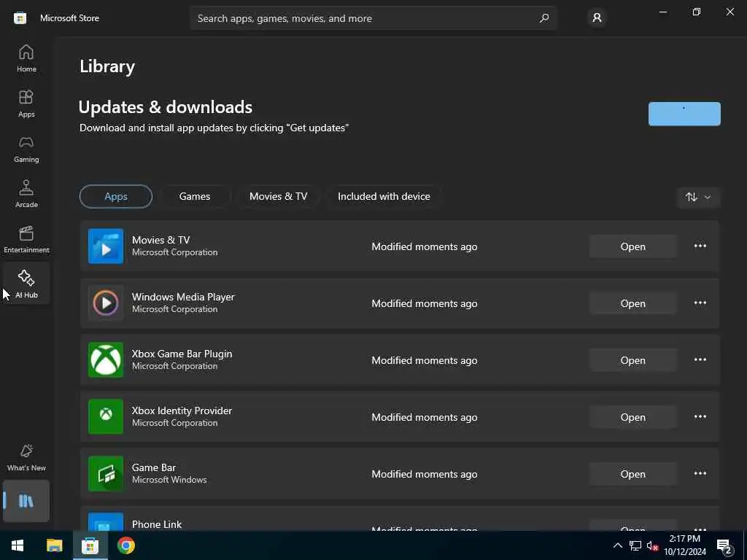Click the Movies & TV app icon
The height and width of the screenshot is (560, 747).
pyautogui.click(x=106, y=246)
